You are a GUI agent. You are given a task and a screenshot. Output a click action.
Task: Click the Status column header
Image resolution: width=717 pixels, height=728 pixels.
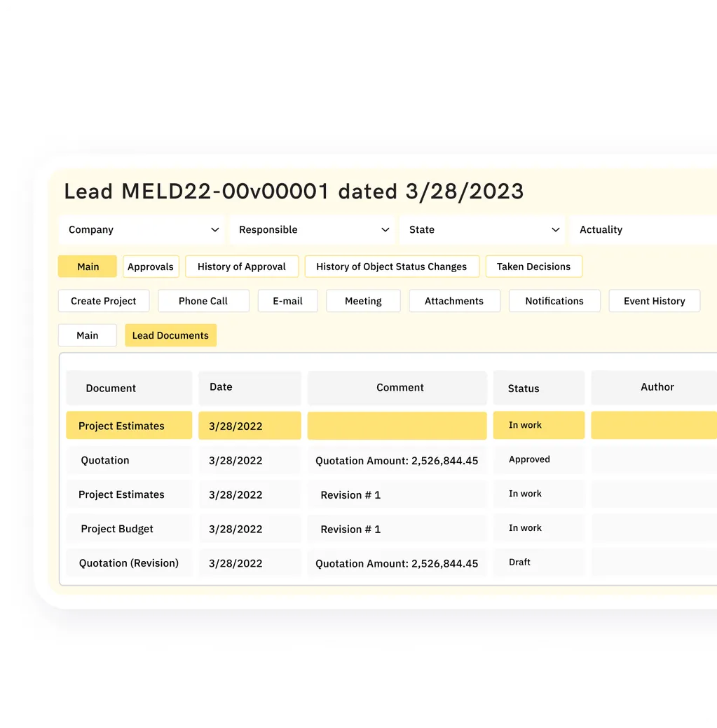(x=539, y=388)
